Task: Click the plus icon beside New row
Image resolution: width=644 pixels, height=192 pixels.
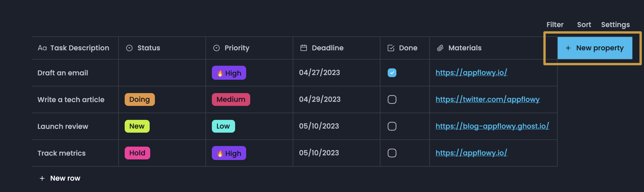Action: pyautogui.click(x=42, y=178)
